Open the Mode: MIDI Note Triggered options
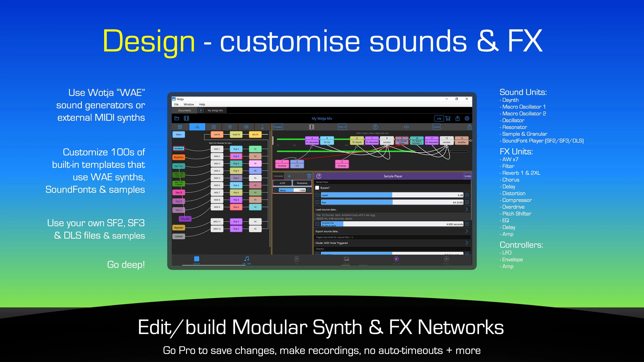This screenshot has height=362, width=644. point(392,243)
